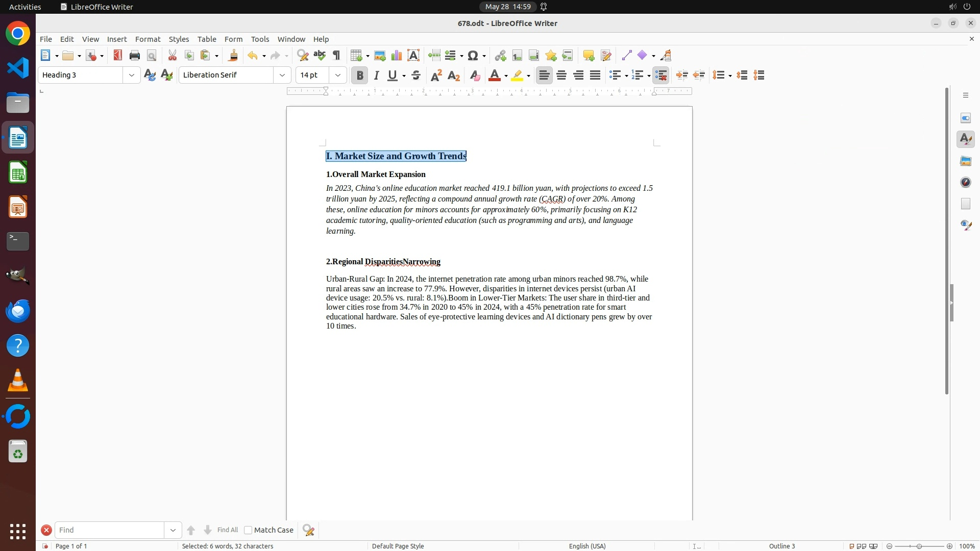Expand the Heading 3 paragraph style dropdown
The image size is (980, 551).
pos(132,76)
